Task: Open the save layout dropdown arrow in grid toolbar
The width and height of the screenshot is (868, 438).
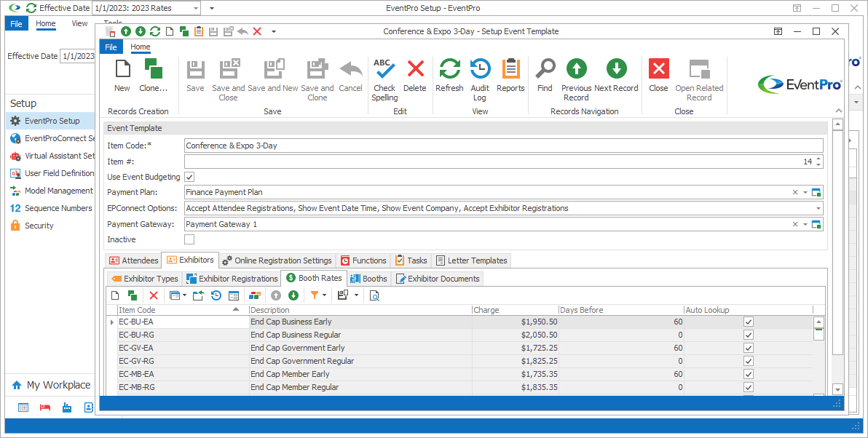Action: pos(357,295)
